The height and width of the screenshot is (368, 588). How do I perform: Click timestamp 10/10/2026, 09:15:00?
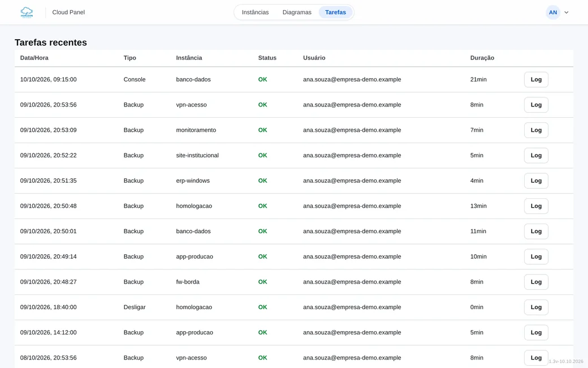pos(49,80)
